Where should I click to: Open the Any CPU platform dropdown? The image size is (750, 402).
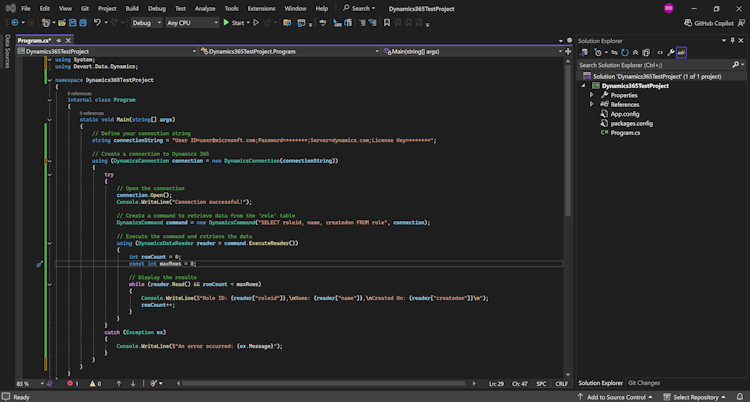tap(191, 22)
